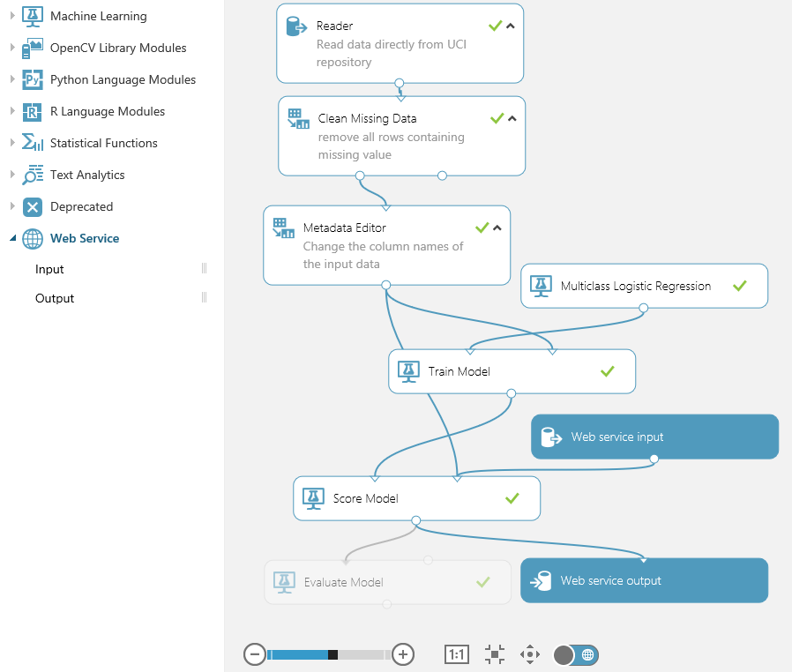792x672 pixels.
Task: Collapse the Clean Missing Data description
Action: click(512, 119)
